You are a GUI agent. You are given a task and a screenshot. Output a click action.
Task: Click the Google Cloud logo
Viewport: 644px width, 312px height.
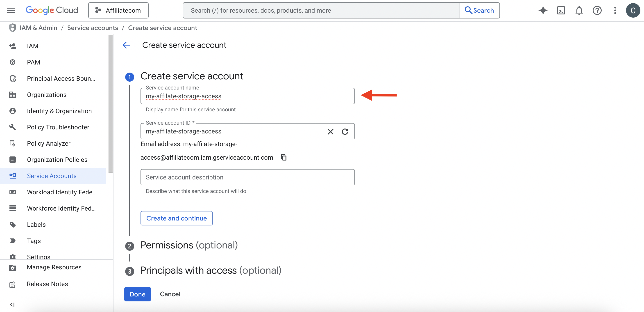click(x=52, y=10)
